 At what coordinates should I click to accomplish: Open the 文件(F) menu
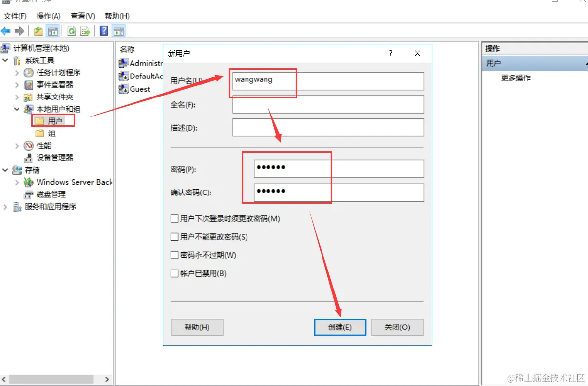coord(15,16)
